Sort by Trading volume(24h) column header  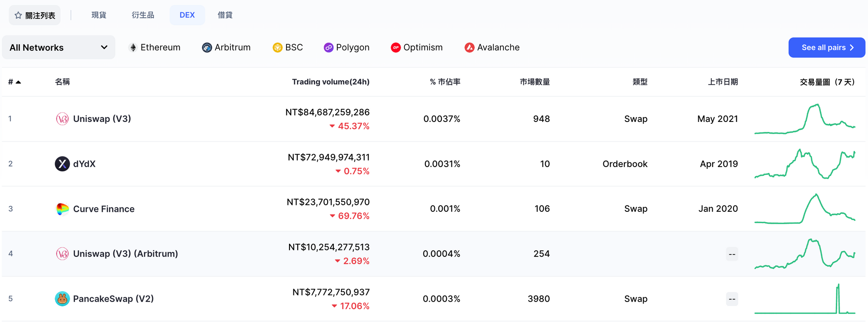pyautogui.click(x=331, y=82)
